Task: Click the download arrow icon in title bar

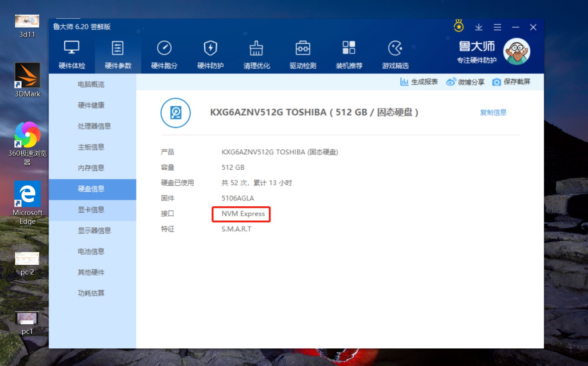Action: point(478,27)
